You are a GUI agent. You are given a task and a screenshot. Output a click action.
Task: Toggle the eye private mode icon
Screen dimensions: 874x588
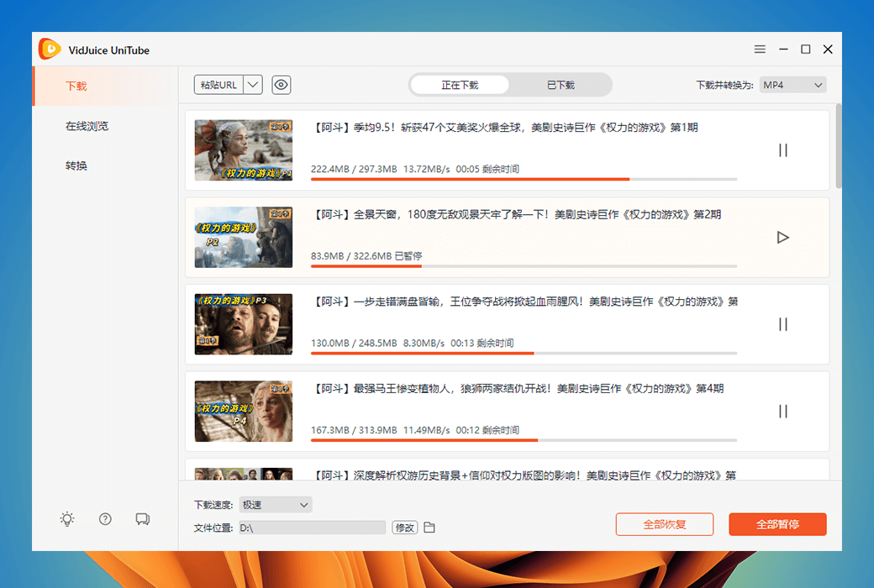(x=282, y=85)
